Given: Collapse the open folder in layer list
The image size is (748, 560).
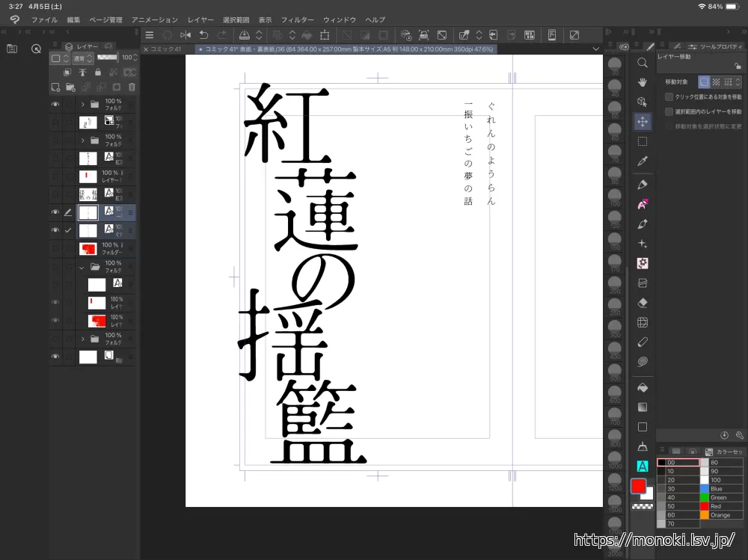Looking at the screenshot, I should point(82,267).
